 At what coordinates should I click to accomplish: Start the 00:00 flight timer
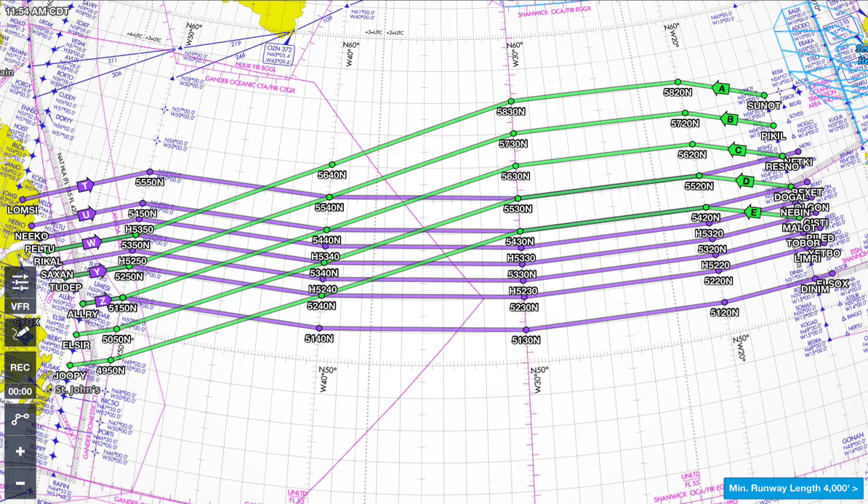pyautogui.click(x=20, y=391)
